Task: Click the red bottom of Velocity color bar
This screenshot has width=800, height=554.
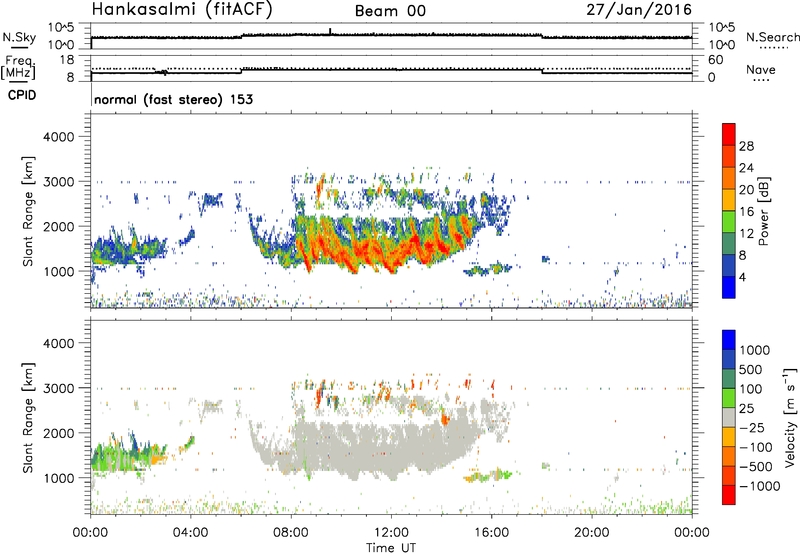Action: 729,495
